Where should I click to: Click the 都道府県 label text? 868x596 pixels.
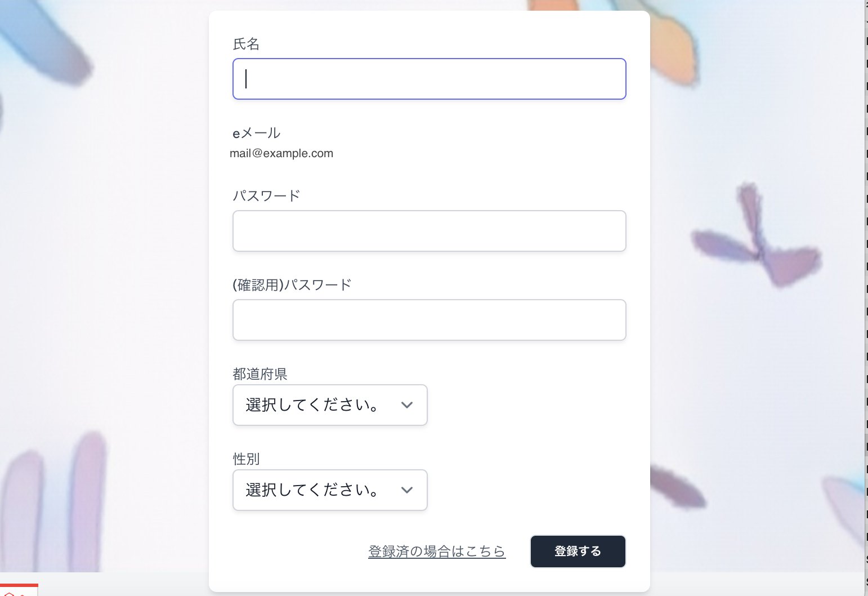coord(260,374)
